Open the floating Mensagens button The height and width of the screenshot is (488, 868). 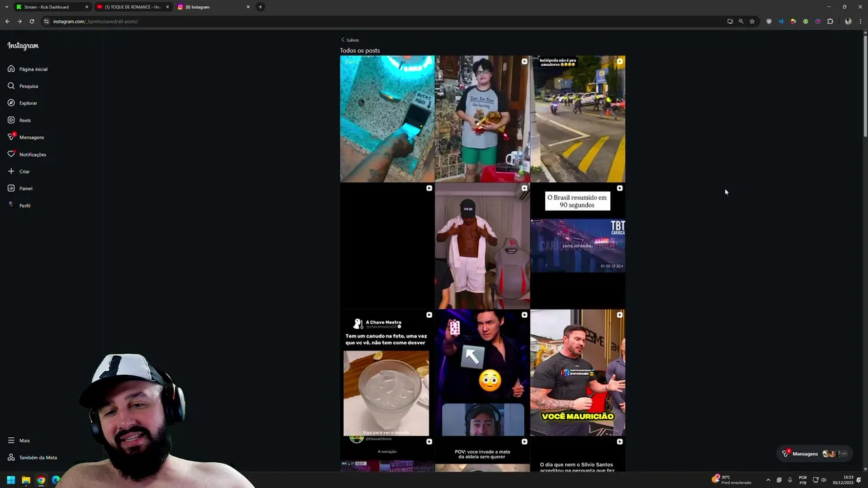tap(814, 453)
